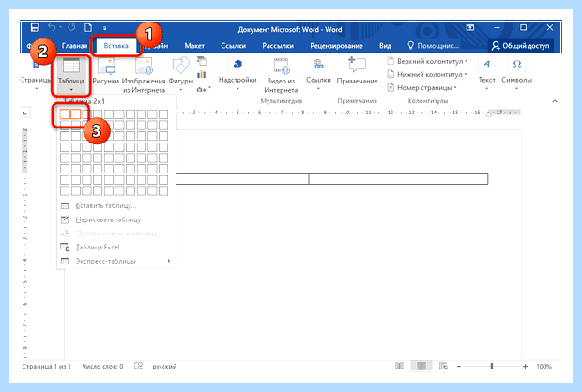Expand the Экспресс-таблицы submenu
The height and width of the screenshot is (392, 582).
[x=115, y=261]
